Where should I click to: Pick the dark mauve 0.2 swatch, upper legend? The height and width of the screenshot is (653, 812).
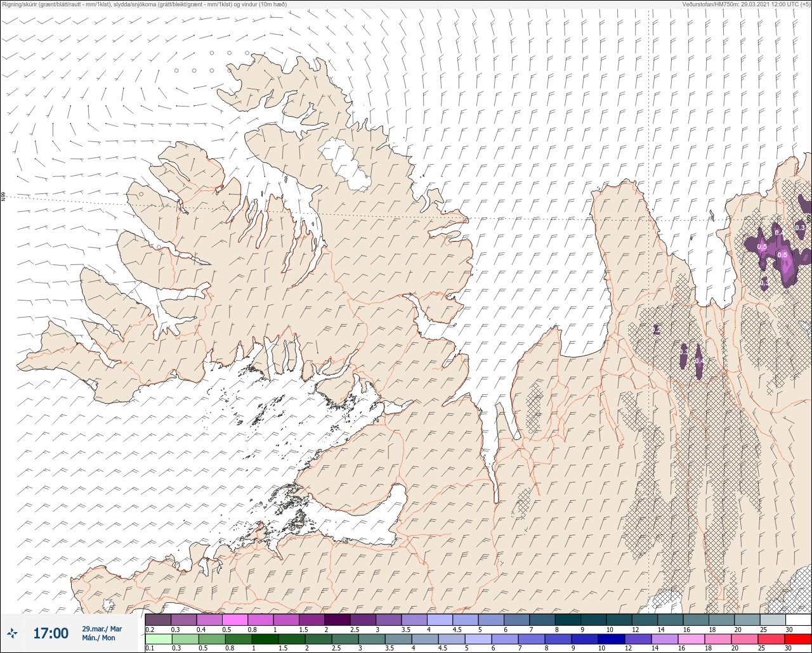(158, 619)
